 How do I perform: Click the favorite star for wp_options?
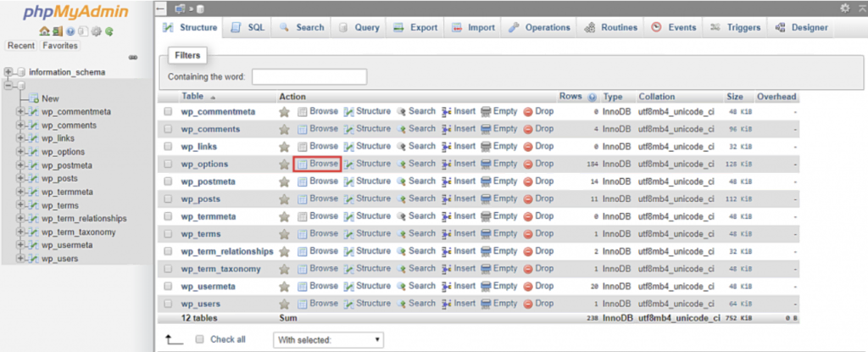click(x=285, y=164)
